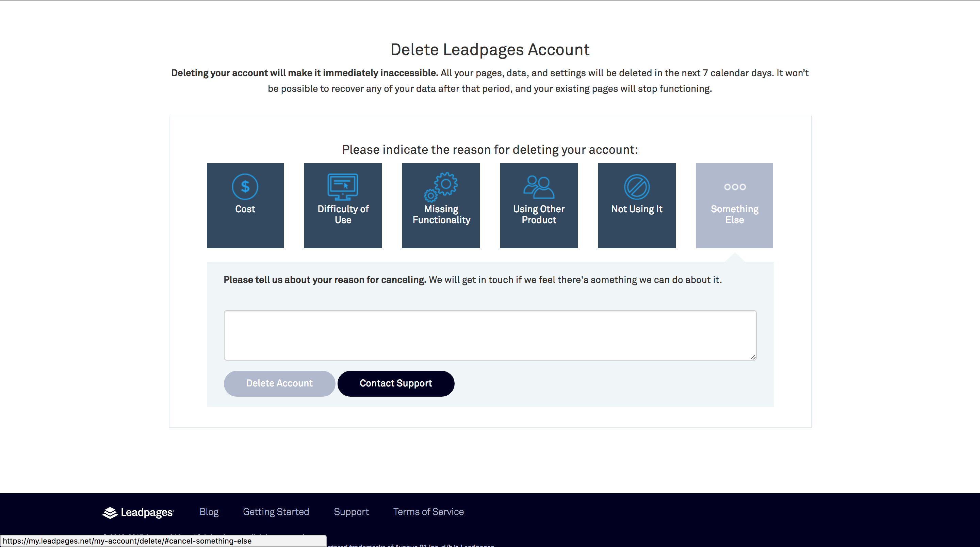Click the bold 'Deleting your account will make' text
980x547 pixels.
[304, 73]
